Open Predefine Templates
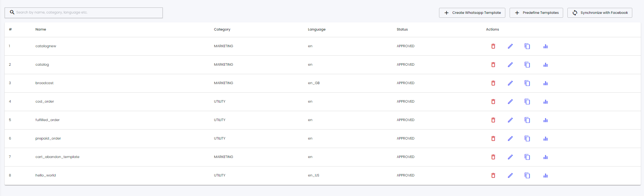The height and width of the screenshot is (196, 644). pos(536,13)
